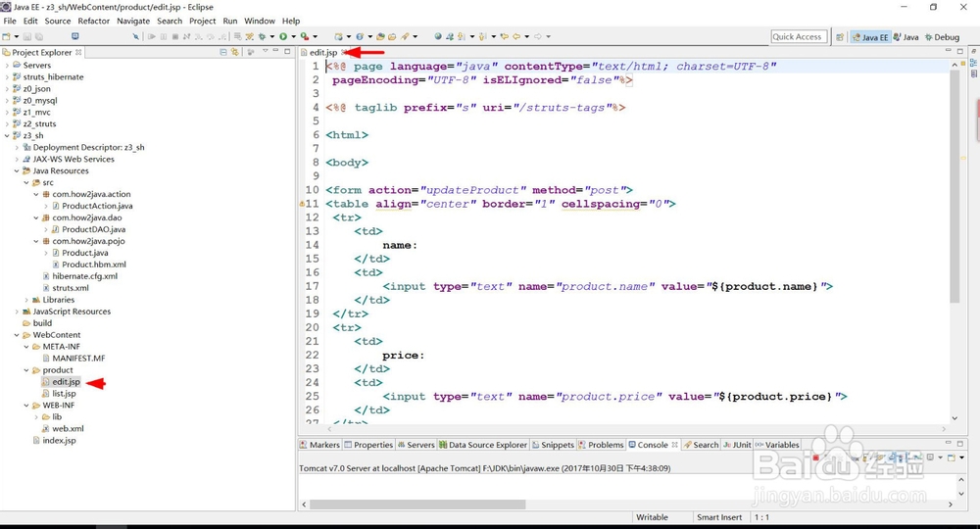Click the Writable status bar entry
This screenshot has width=980, height=529.
[652, 517]
